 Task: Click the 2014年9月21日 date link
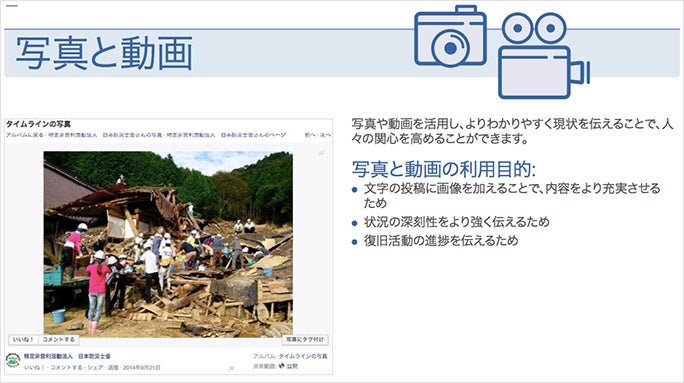pos(141,367)
